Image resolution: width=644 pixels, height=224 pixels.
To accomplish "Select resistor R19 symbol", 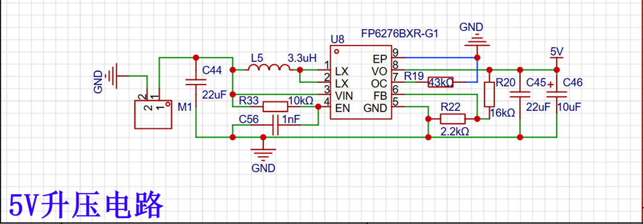I will pyautogui.click(x=441, y=82).
